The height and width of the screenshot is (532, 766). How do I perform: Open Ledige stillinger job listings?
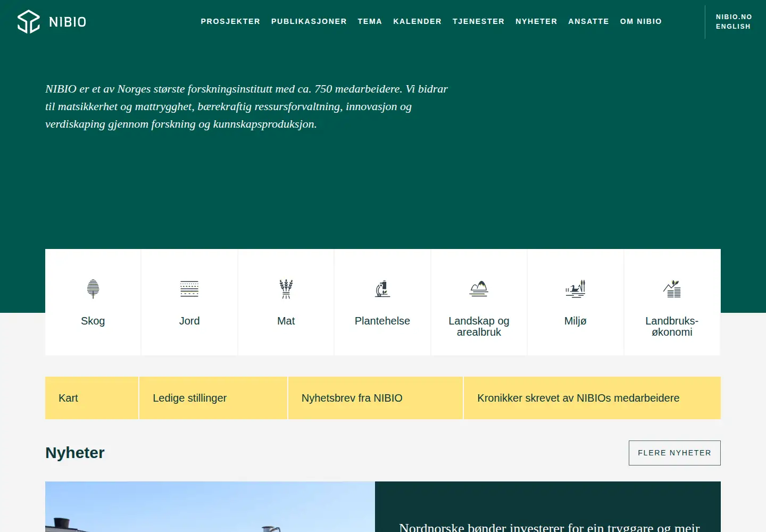[x=213, y=398]
